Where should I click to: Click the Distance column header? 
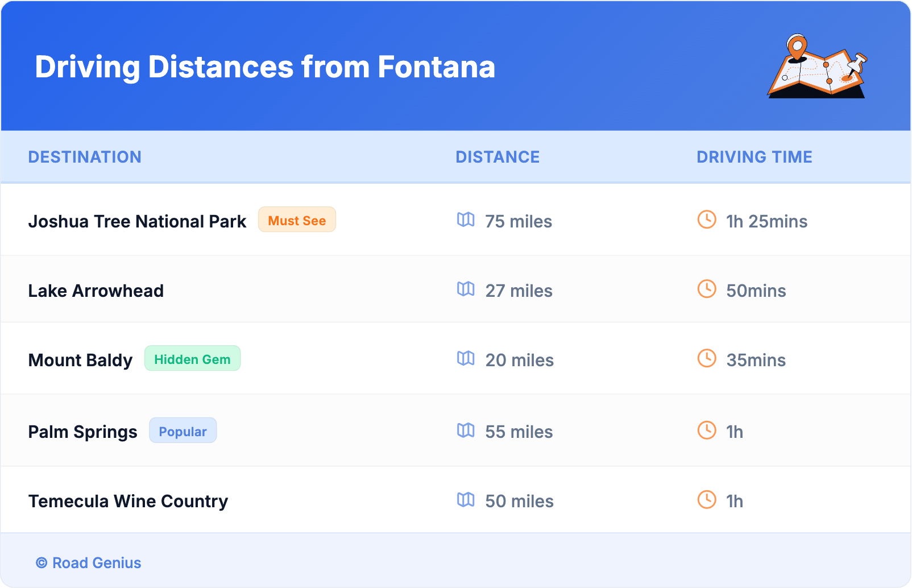coord(498,157)
